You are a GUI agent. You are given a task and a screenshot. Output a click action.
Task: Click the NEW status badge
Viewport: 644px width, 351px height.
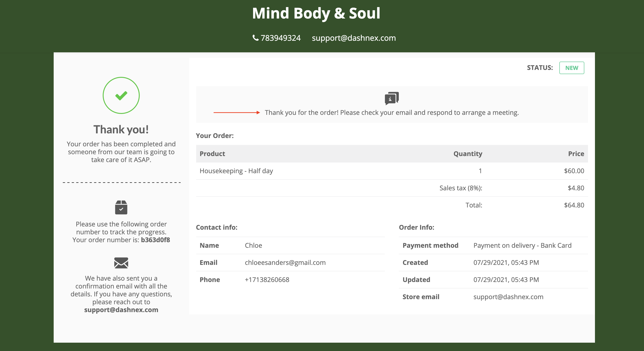(x=571, y=68)
